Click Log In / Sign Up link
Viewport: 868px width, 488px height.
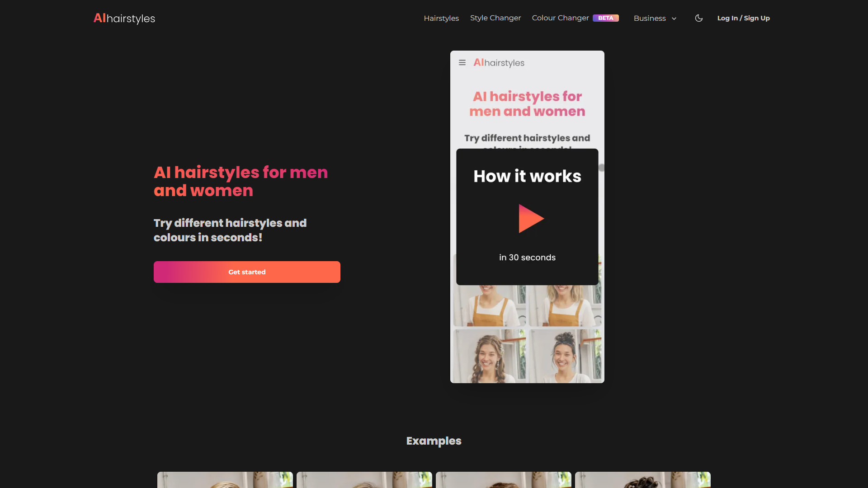743,18
